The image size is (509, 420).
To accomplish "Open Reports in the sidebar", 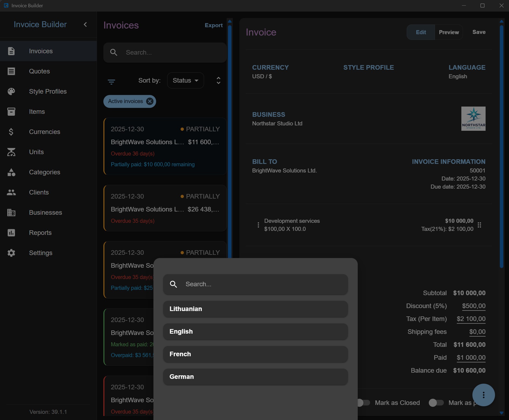I will (48, 233).
